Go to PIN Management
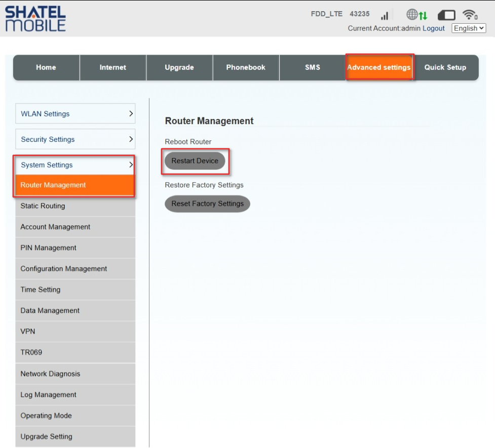This screenshot has height=448, width=495. point(75,248)
